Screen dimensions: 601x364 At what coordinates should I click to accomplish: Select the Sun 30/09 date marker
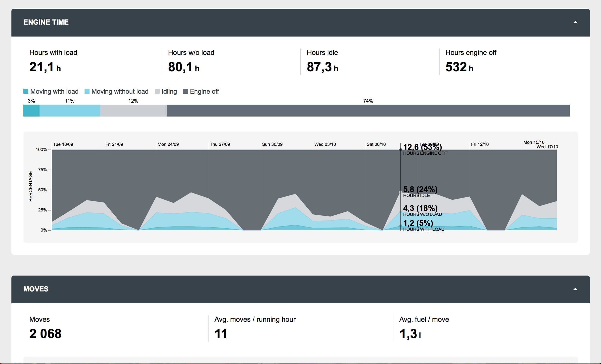coord(272,144)
